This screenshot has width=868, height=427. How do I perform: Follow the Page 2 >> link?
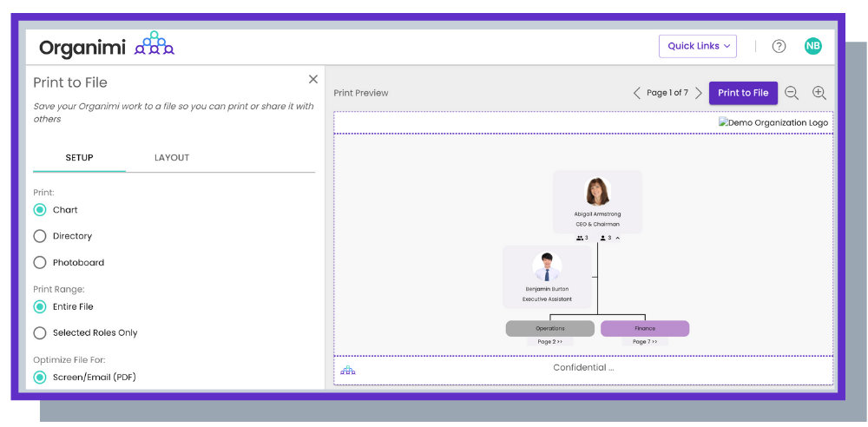(x=549, y=342)
